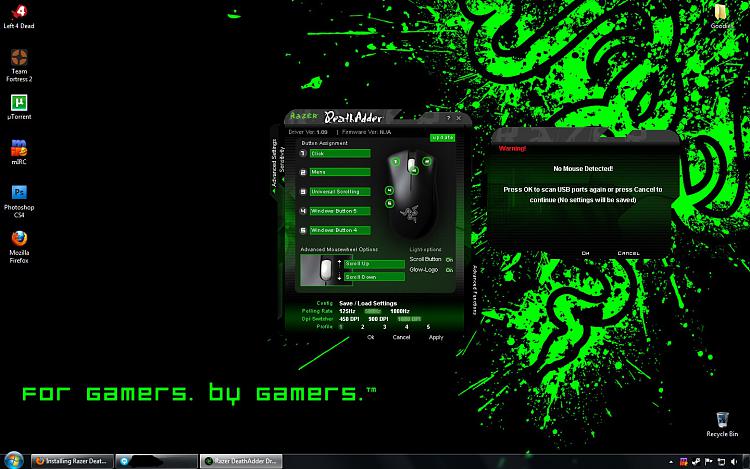This screenshot has height=469, width=750.
Task: Click the mousewheel preview image
Action: (x=326, y=270)
